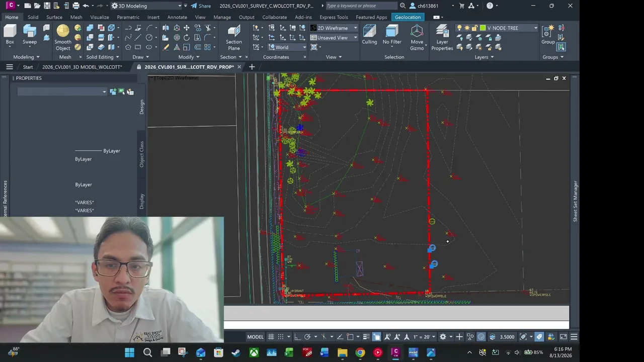The height and width of the screenshot is (362, 644).
Task: Open the Help question mark icon
Action: [490, 6]
